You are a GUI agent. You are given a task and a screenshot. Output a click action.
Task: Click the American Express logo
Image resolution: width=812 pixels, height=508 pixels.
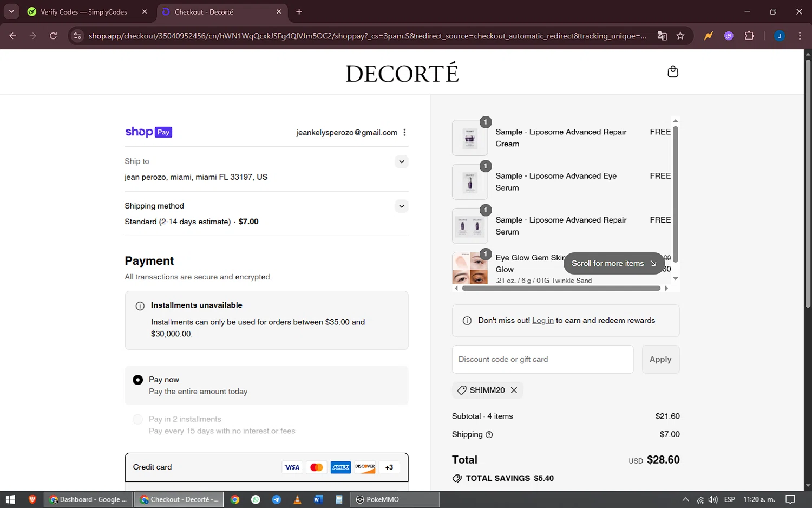point(341,467)
